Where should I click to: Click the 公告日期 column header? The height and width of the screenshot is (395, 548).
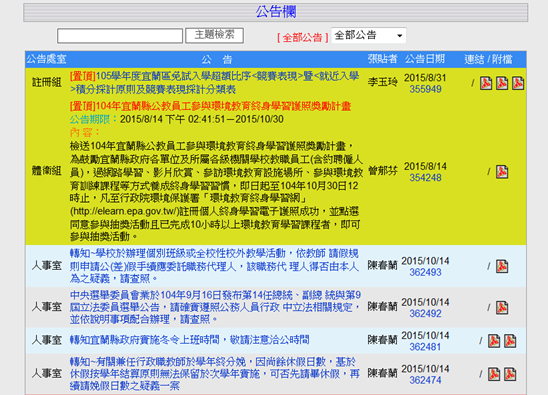tap(425, 59)
